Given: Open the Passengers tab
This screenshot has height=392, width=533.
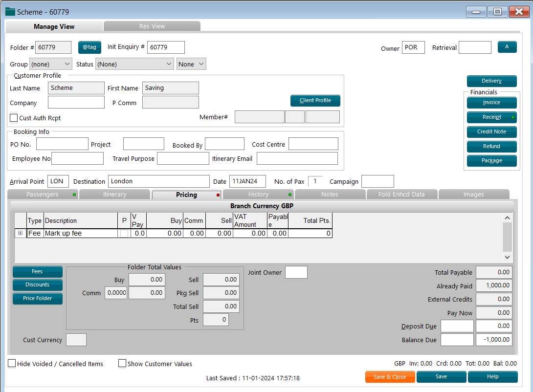Looking at the screenshot, I should click(x=43, y=195).
